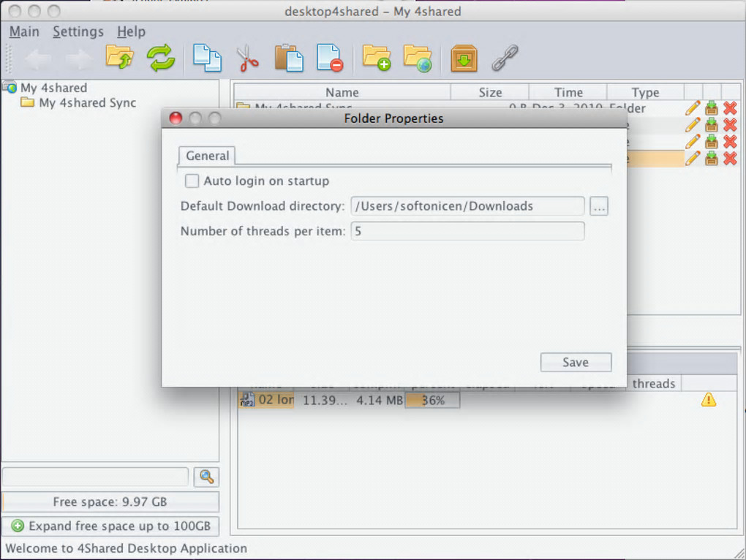Click the shared folder globe icon
746x560 pixels.
(x=417, y=58)
